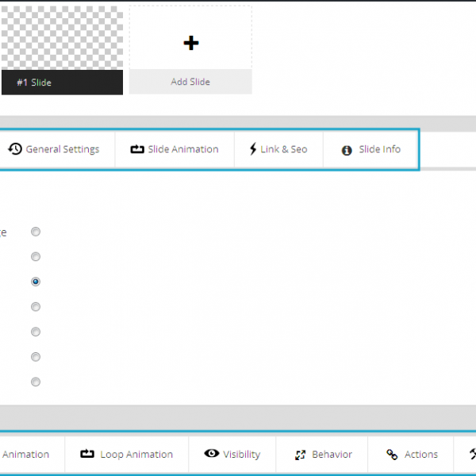Click the info circle icon for Slide Info
This screenshot has height=476, width=476.
[347, 150]
